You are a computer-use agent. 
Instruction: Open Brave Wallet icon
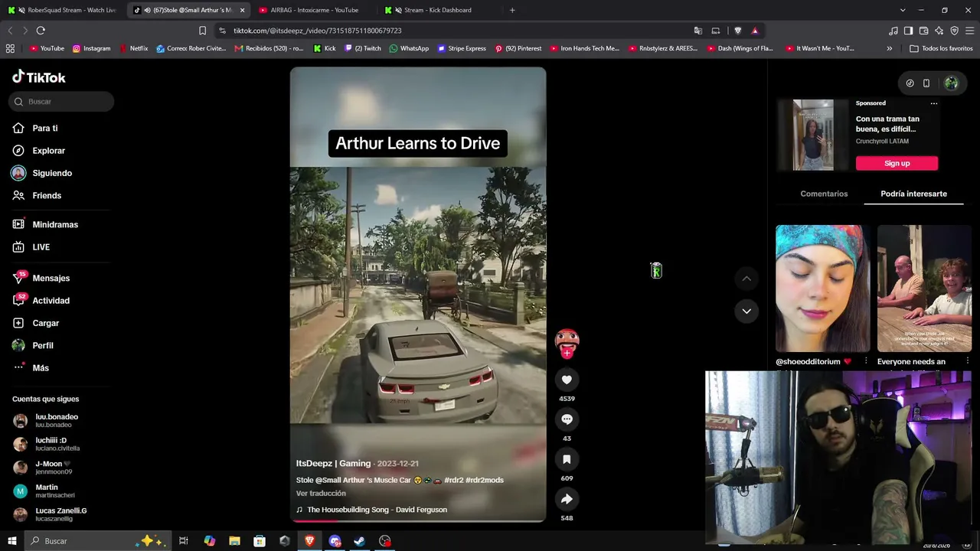924,31
